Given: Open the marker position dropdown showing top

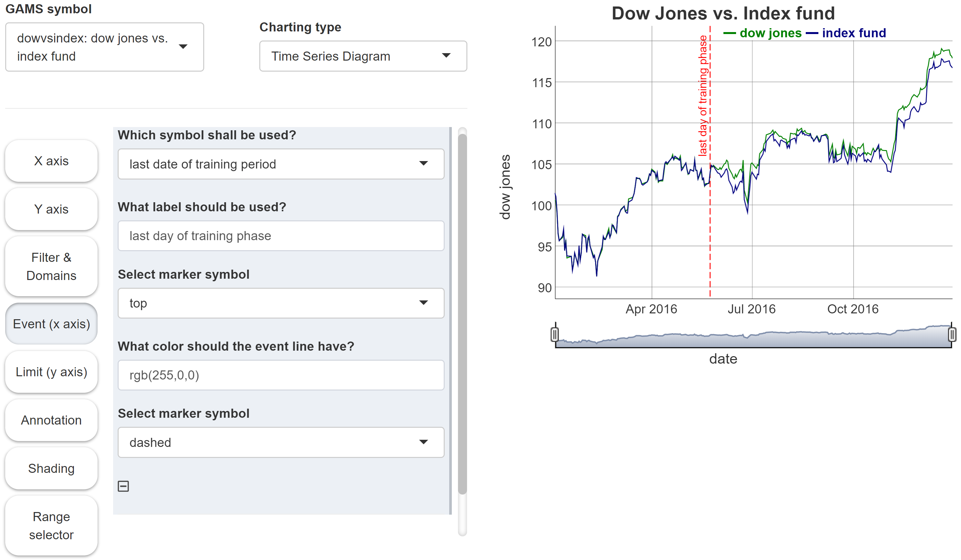Looking at the screenshot, I should [281, 303].
